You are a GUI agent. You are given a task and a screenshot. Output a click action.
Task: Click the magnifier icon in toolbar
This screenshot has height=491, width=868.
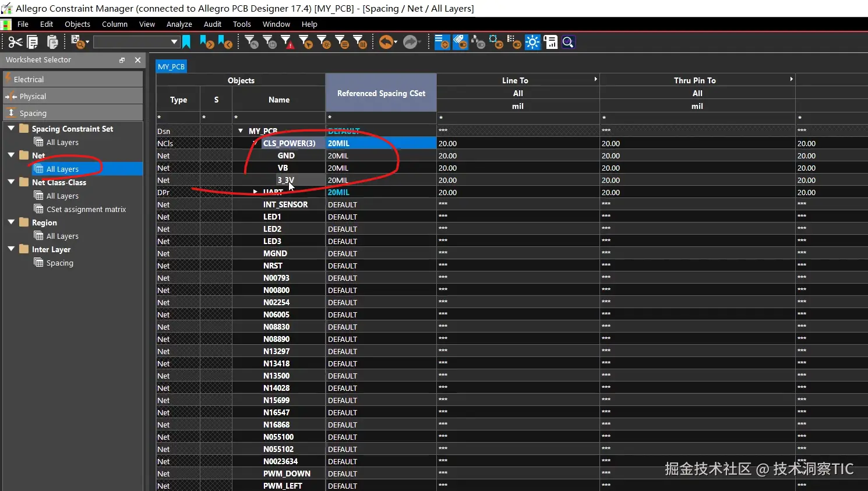pyautogui.click(x=569, y=42)
